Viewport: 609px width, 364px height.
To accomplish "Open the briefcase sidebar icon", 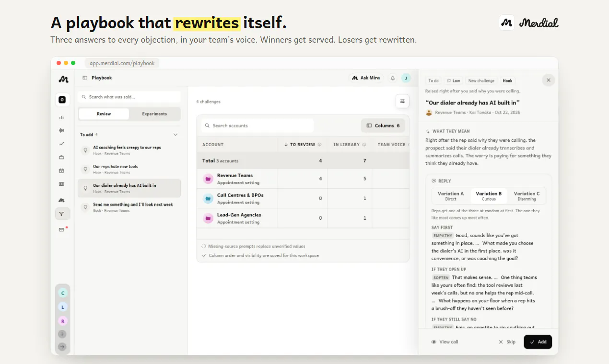I will coord(61,157).
